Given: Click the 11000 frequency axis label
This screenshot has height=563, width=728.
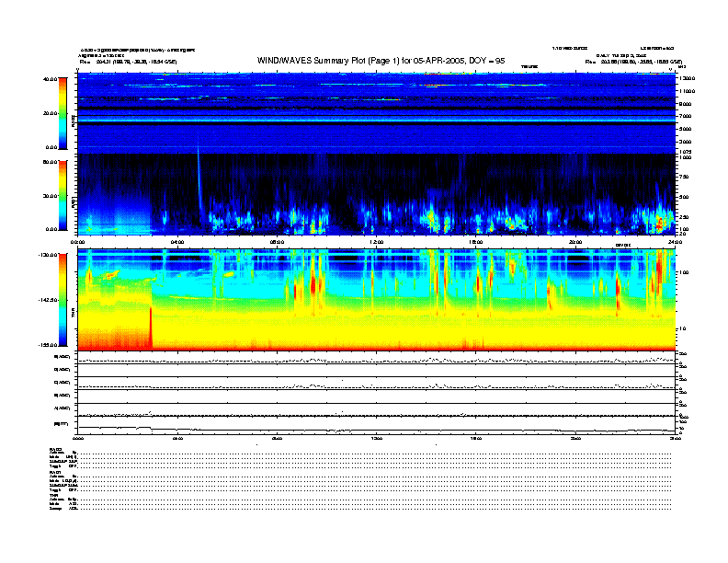Looking at the screenshot, I should click(x=688, y=91).
